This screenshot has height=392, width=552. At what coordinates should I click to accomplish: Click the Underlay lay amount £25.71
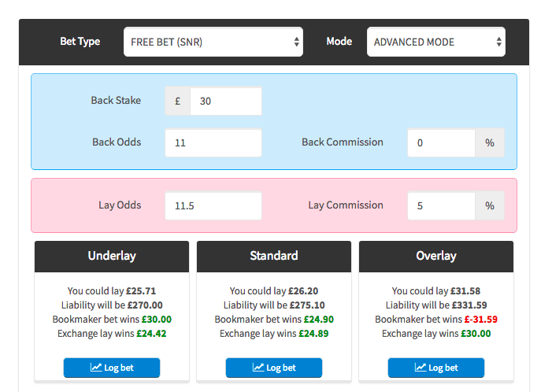click(x=141, y=291)
